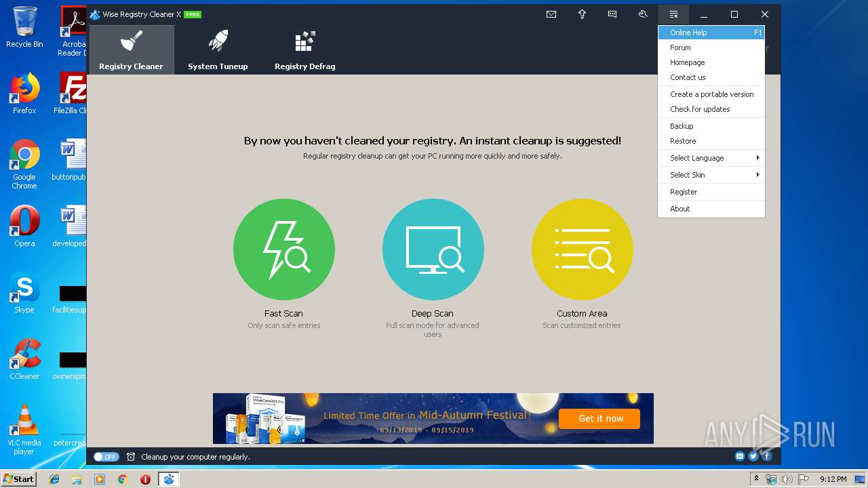Click the Show desktop button on the taskbar
The width and height of the screenshot is (868, 488).
coord(861,479)
